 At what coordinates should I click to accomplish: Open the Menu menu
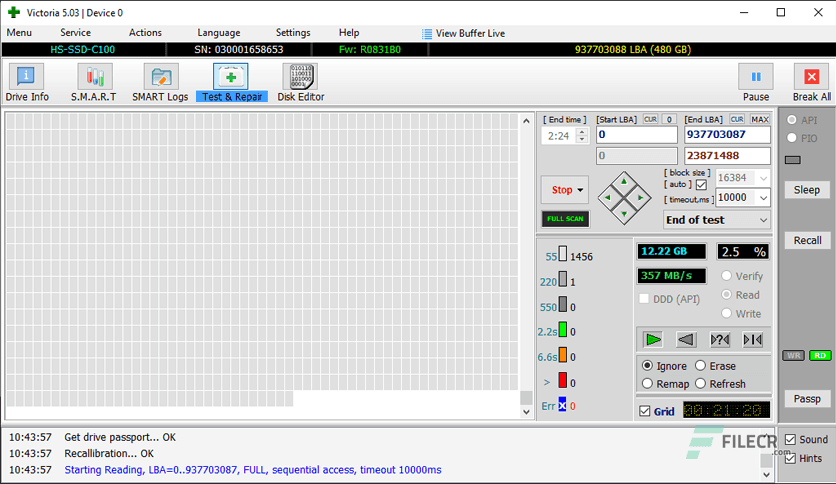click(x=19, y=33)
